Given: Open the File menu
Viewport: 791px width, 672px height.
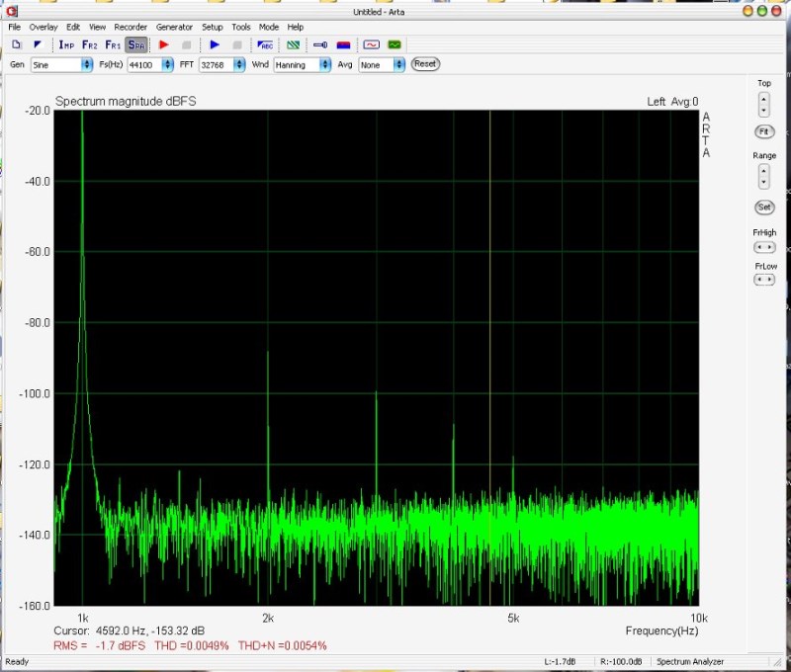Looking at the screenshot, I should pos(14,28).
